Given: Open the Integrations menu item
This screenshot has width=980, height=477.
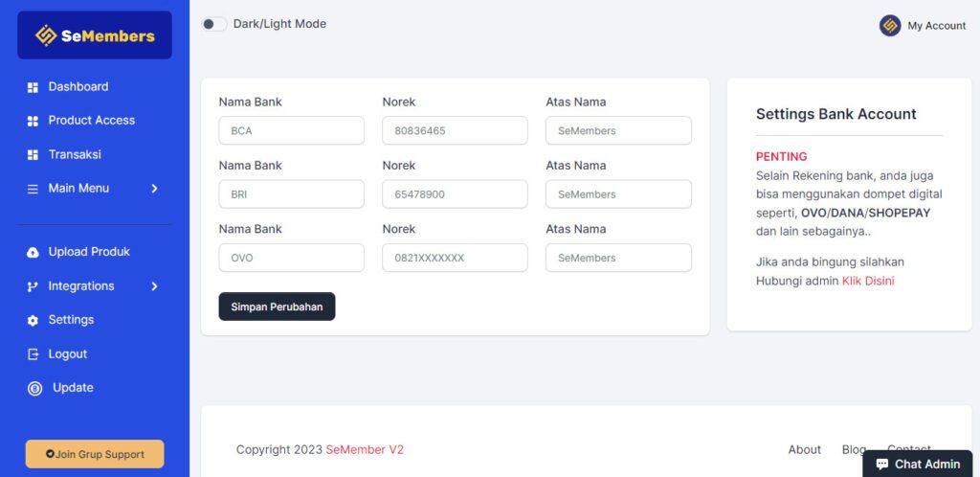Looking at the screenshot, I should coord(81,286).
